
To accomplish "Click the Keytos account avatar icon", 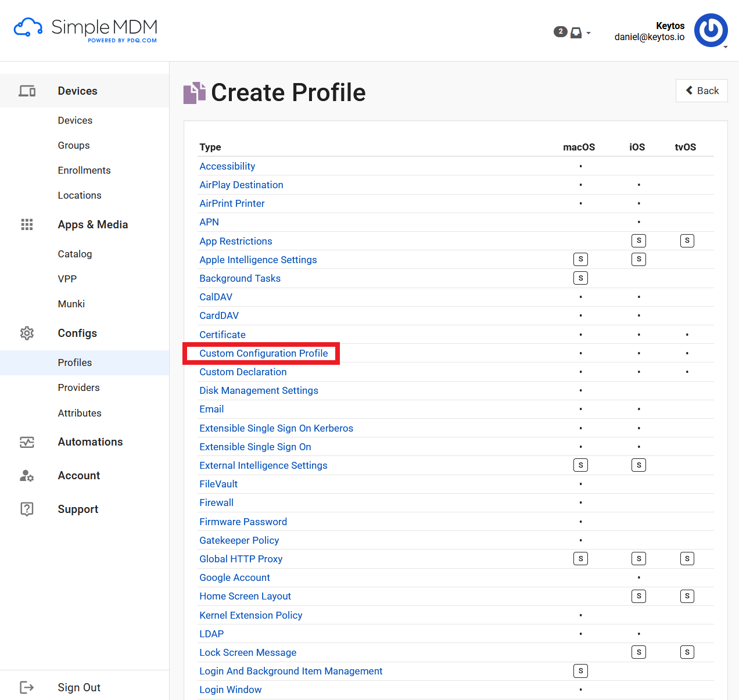I will click(711, 30).
